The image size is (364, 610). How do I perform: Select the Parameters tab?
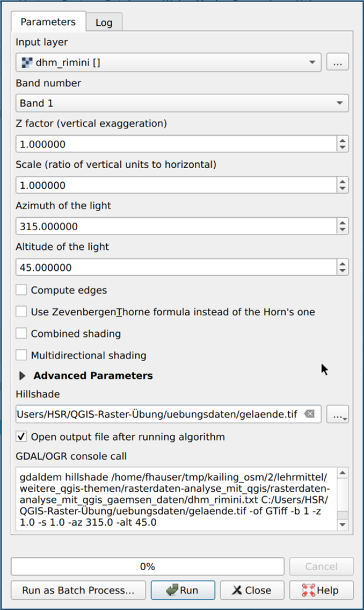[x=48, y=22]
